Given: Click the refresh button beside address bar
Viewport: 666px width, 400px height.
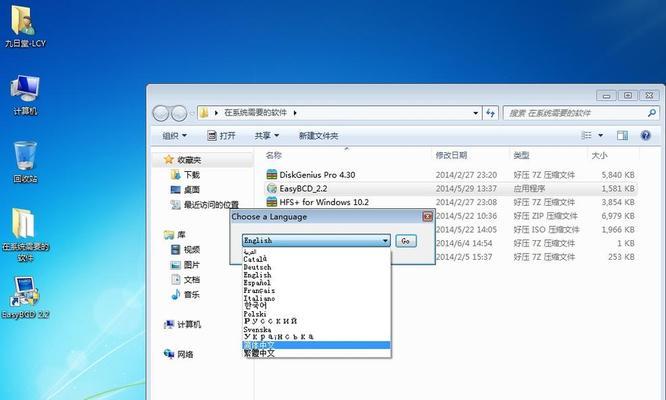Looking at the screenshot, I should coord(491,113).
